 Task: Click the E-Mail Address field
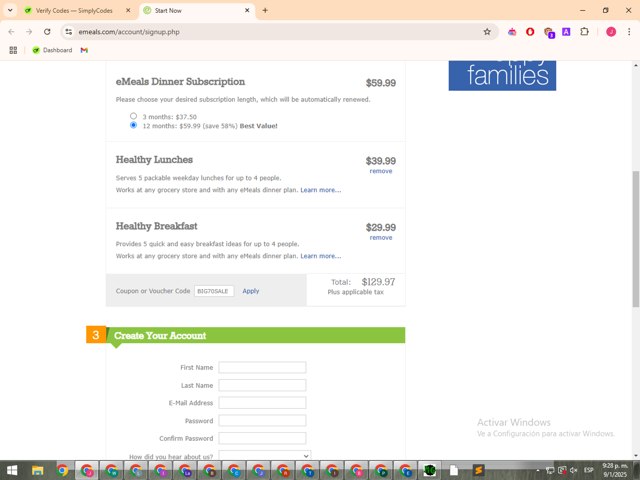tap(262, 403)
